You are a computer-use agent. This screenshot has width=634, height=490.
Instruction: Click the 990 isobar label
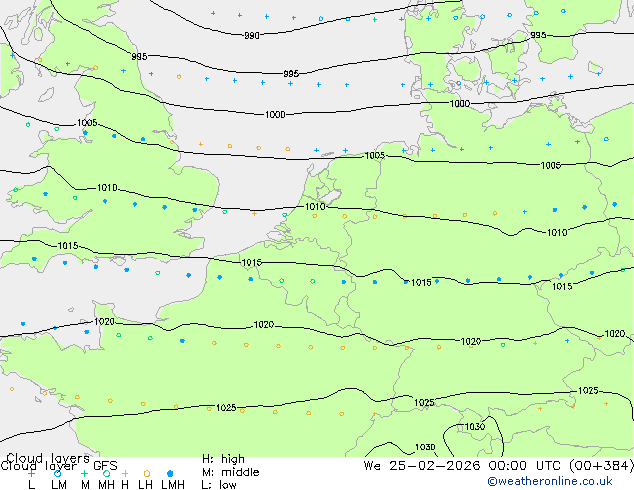251,36
